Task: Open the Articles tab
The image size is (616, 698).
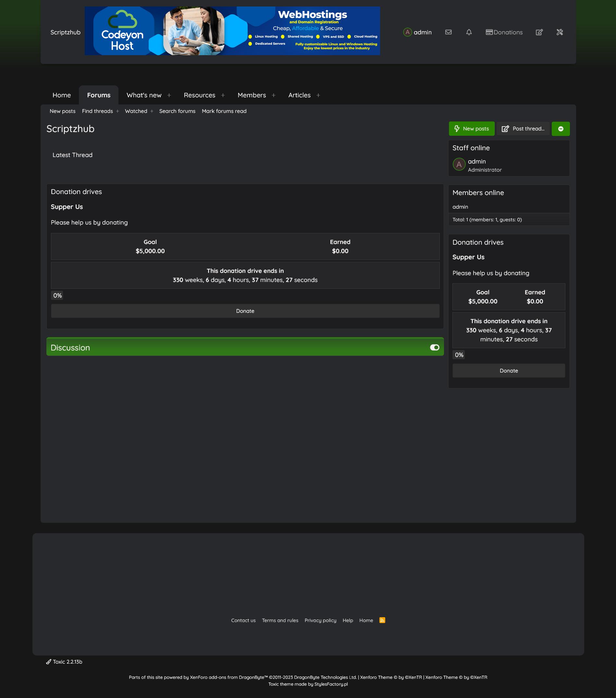Action: (300, 95)
